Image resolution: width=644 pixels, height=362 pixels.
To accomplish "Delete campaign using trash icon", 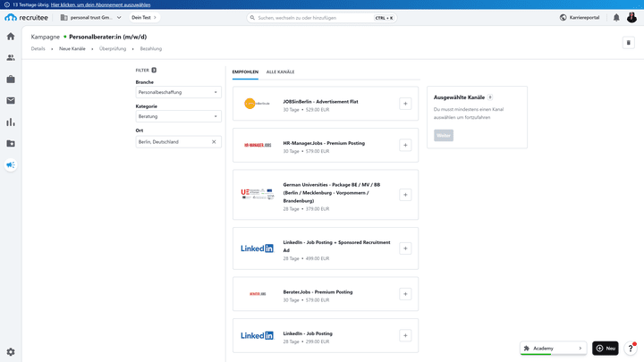I will [629, 43].
